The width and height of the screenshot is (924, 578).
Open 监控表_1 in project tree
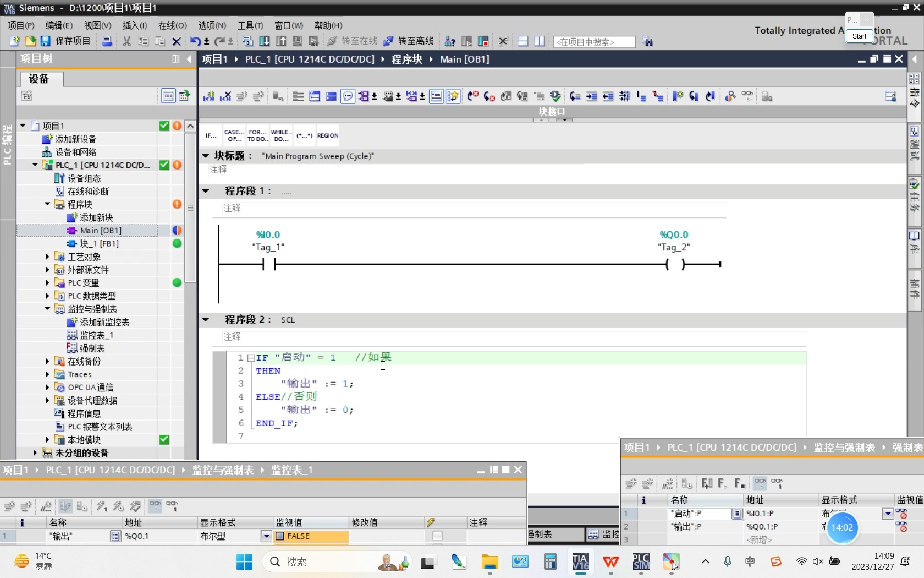[97, 335]
